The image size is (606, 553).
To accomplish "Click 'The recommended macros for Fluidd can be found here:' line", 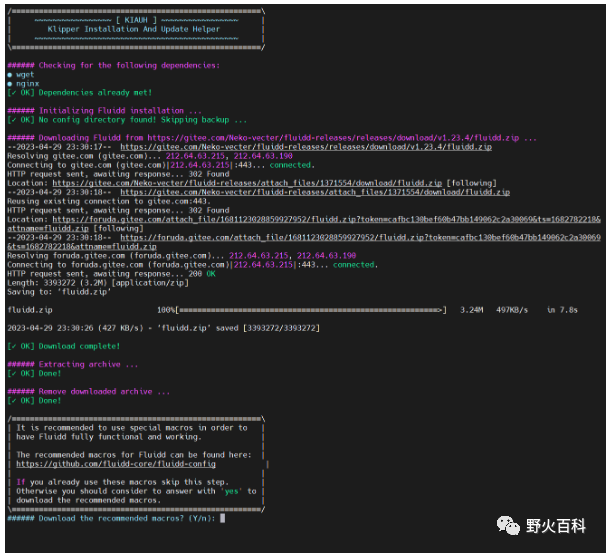I will click(134, 455).
